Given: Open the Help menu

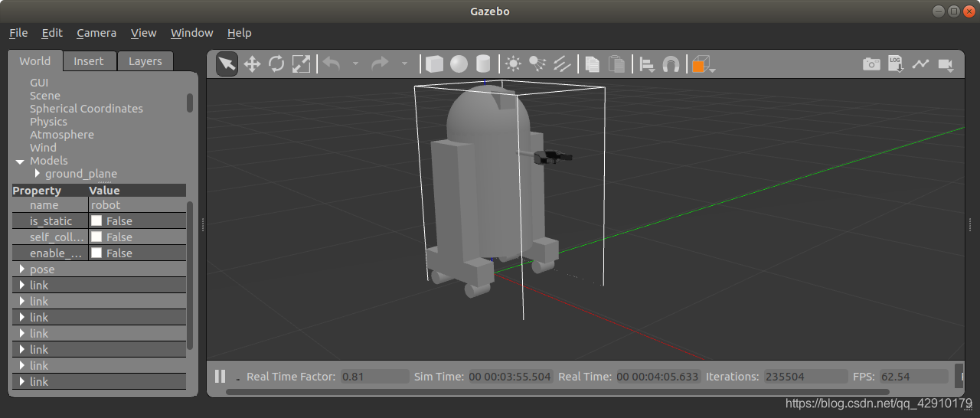Looking at the screenshot, I should click(x=239, y=33).
